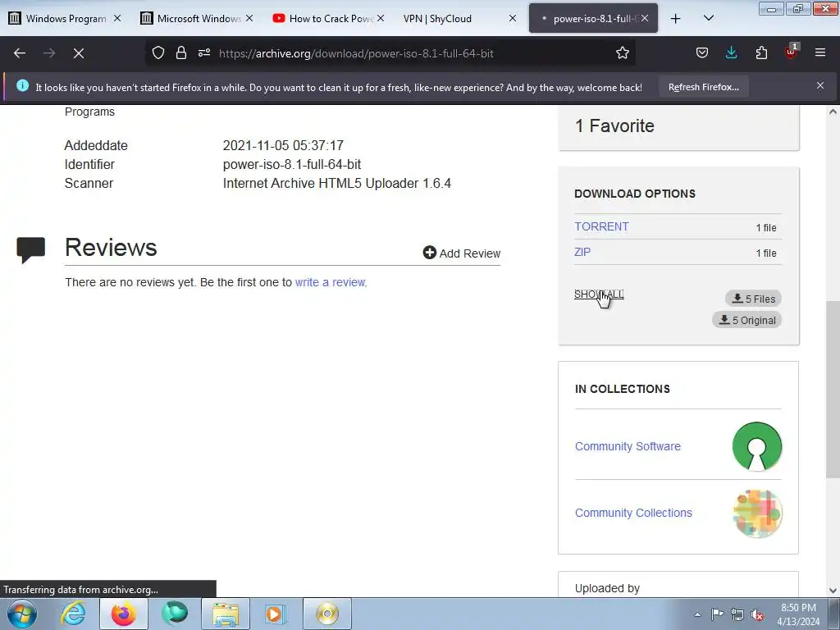Click the 5 Files download badge

[753, 299]
